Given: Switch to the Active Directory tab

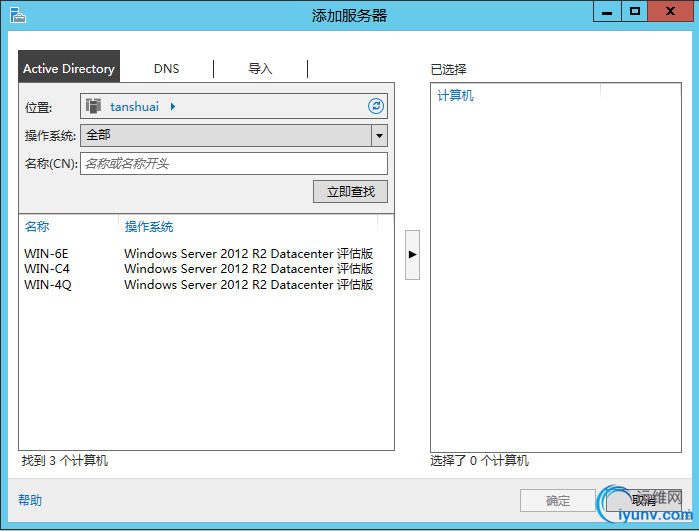Looking at the screenshot, I should click(69, 68).
